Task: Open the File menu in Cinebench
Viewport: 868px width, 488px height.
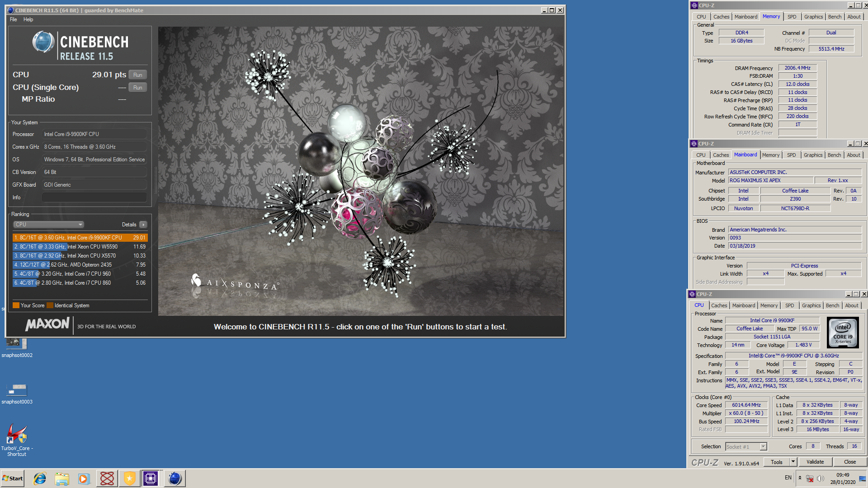Action: (14, 19)
